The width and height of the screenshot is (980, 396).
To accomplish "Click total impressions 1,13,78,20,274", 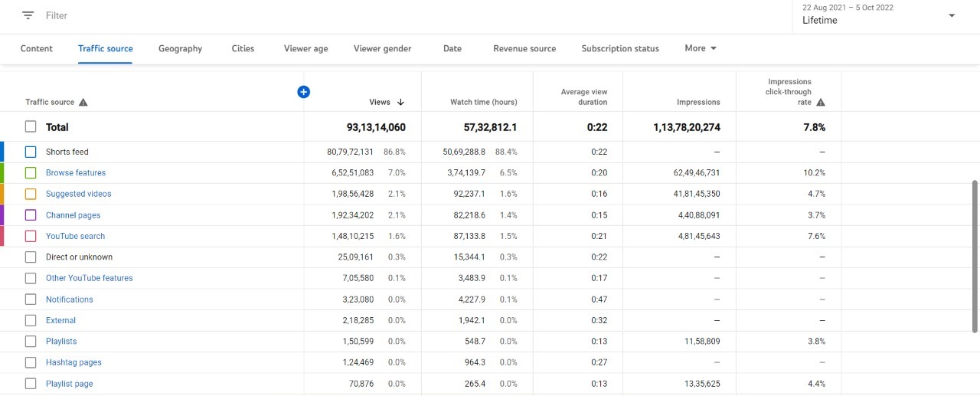I will [x=686, y=127].
